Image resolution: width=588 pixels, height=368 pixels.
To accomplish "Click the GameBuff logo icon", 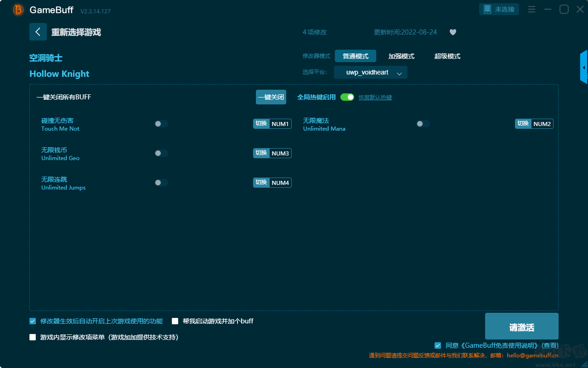I will (x=18, y=10).
